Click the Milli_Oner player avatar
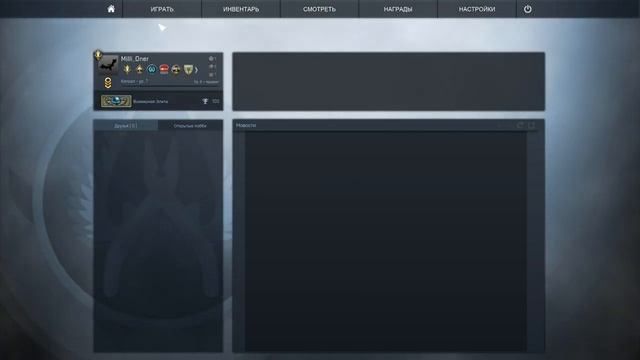The height and width of the screenshot is (360, 640). 108,64
